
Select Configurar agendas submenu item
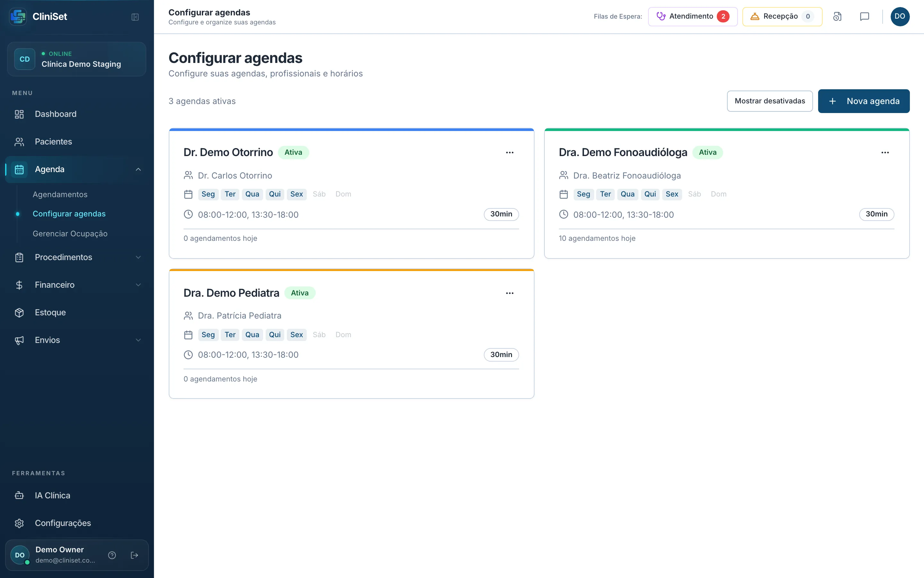[x=69, y=214]
